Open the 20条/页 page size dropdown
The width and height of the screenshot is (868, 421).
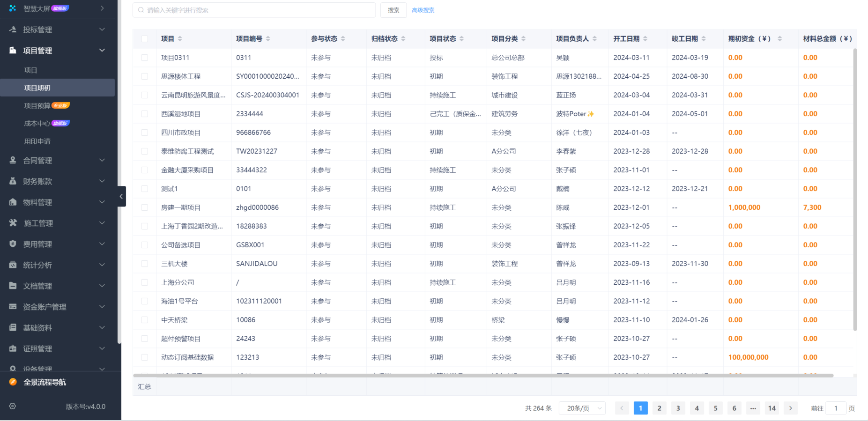(x=582, y=408)
